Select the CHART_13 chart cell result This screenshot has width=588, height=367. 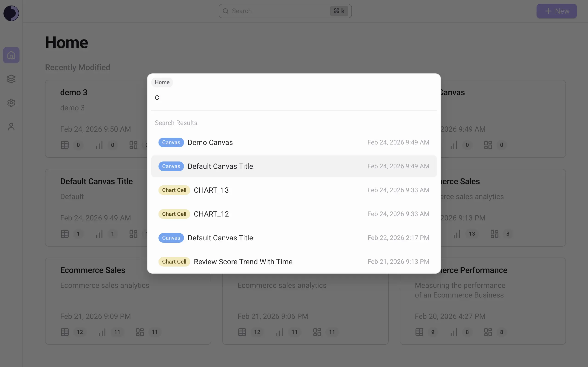click(x=211, y=190)
